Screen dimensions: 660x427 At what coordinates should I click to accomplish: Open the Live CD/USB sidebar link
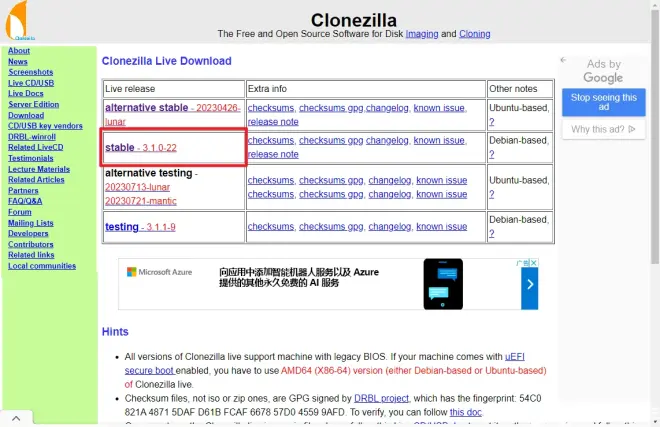(31, 83)
